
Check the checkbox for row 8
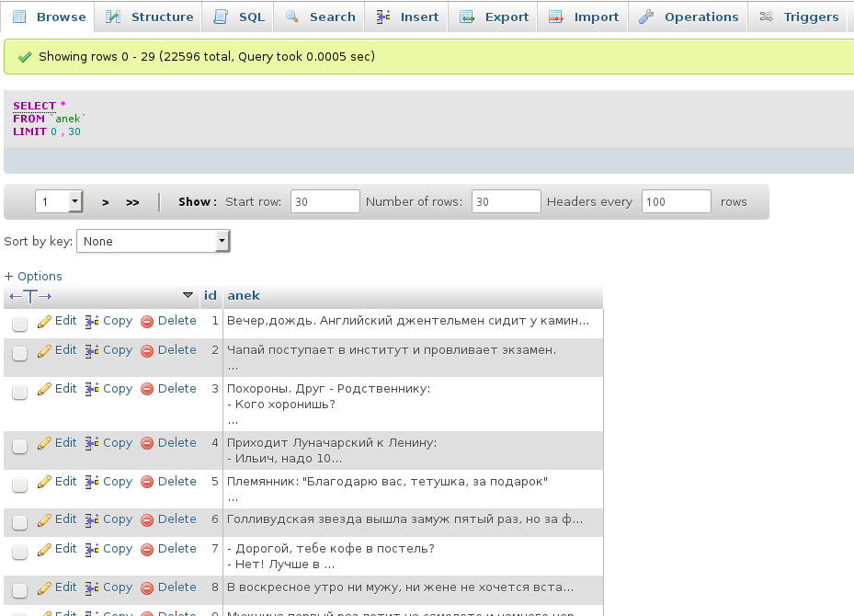click(19, 590)
